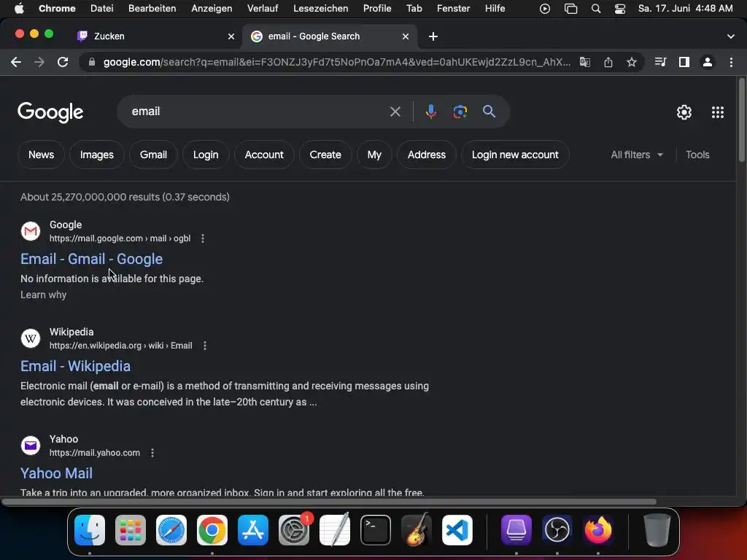Open System Settings from the dock

click(x=294, y=530)
